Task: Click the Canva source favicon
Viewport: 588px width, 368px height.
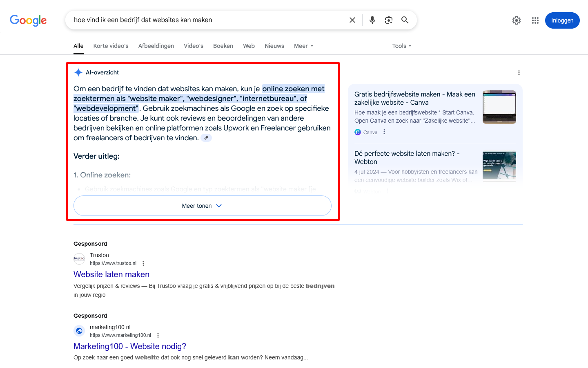Action: click(358, 132)
